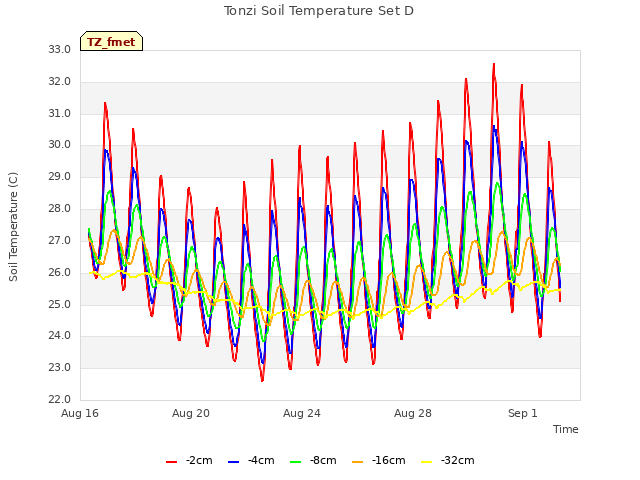Click the orange -16cm legend swatch
Viewport: 640px width, 480px height.
358,462
